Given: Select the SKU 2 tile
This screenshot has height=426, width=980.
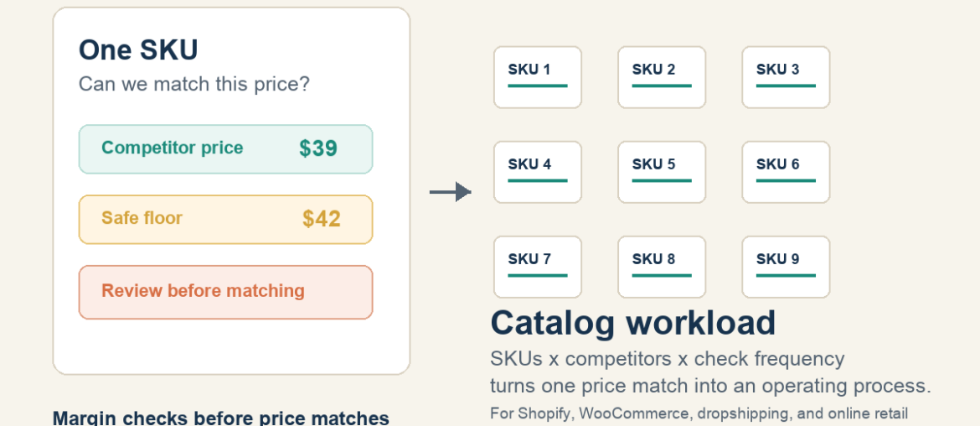Looking at the screenshot, I should [662, 77].
